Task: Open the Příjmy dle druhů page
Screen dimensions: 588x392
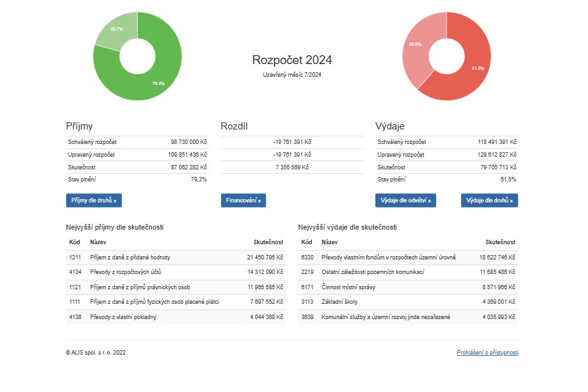Action: pos(93,200)
